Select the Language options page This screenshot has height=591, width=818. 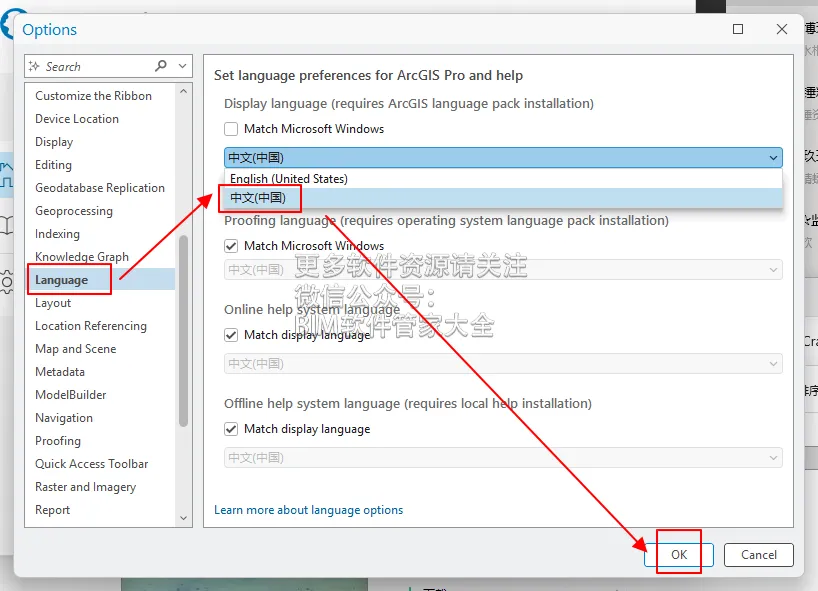click(100, 280)
